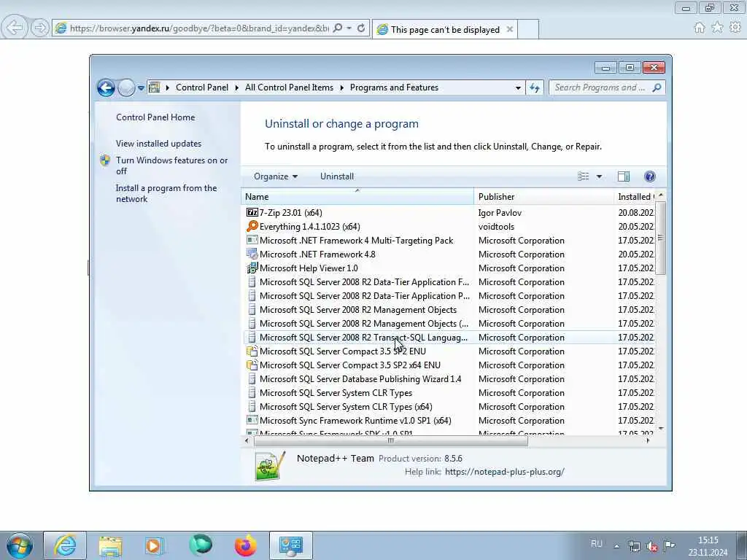Viewport: 747px width, 560px height.
Task: Click RU language indicator in tray
Action: pyautogui.click(x=597, y=544)
